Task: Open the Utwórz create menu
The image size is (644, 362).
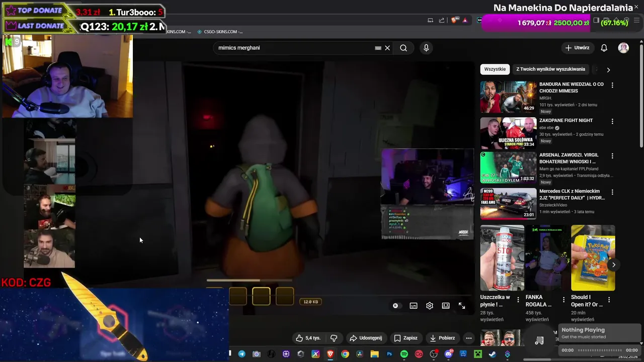Action: tap(577, 48)
